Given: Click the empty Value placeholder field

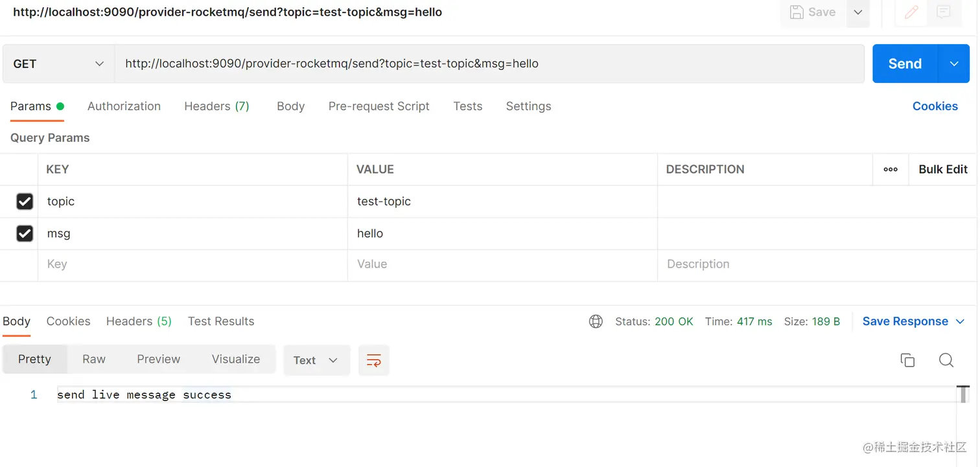Looking at the screenshot, I should click(x=502, y=264).
